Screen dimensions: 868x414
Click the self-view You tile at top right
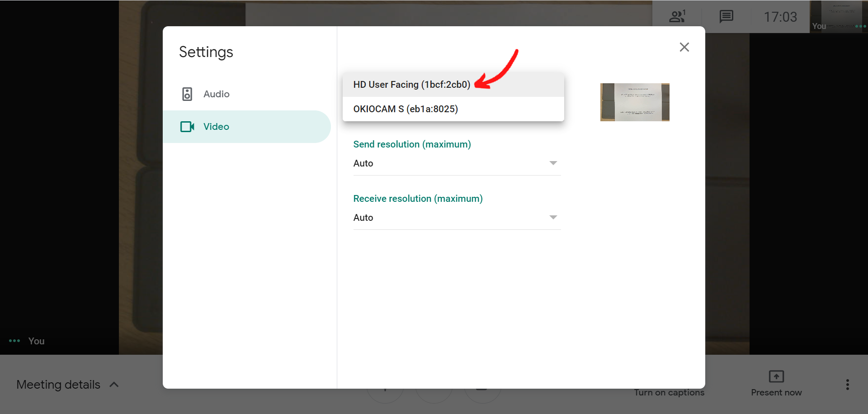[838, 16]
